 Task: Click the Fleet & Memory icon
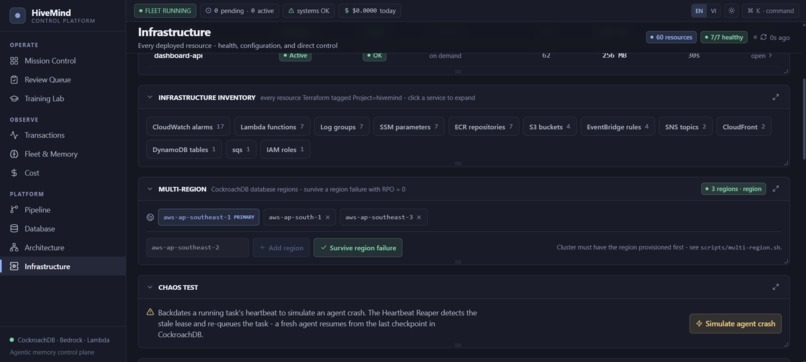tap(14, 154)
